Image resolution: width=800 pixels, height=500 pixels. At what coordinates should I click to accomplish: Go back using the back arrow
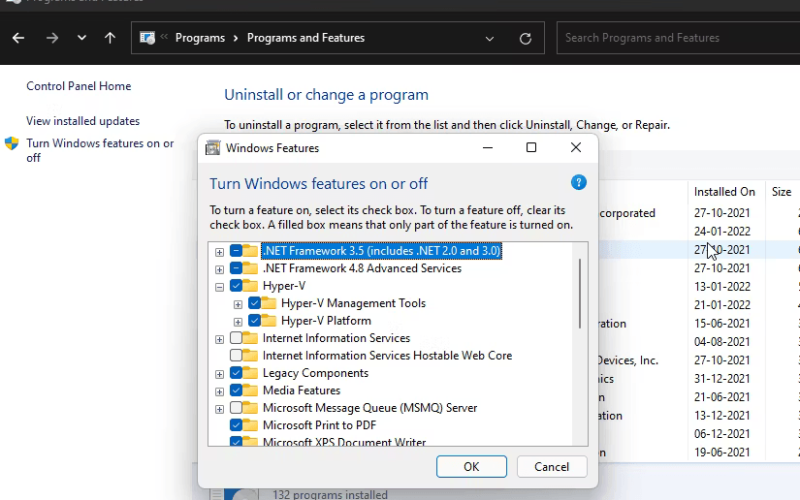pyautogui.click(x=18, y=38)
